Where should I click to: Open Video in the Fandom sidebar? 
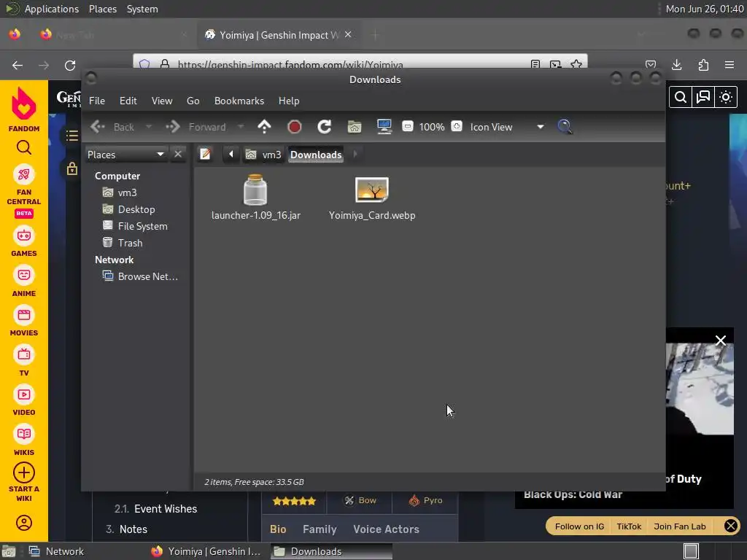point(24,401)
